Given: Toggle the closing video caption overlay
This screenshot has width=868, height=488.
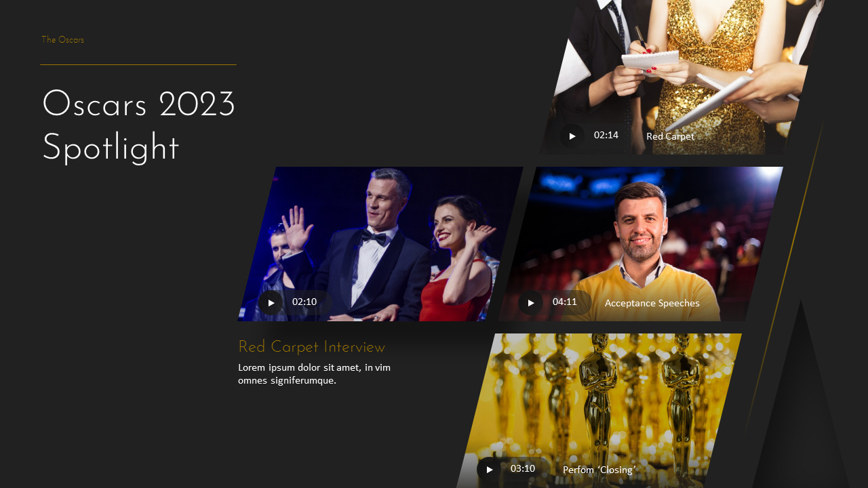Looking at the screenshot, I should (x=599, y=469).
